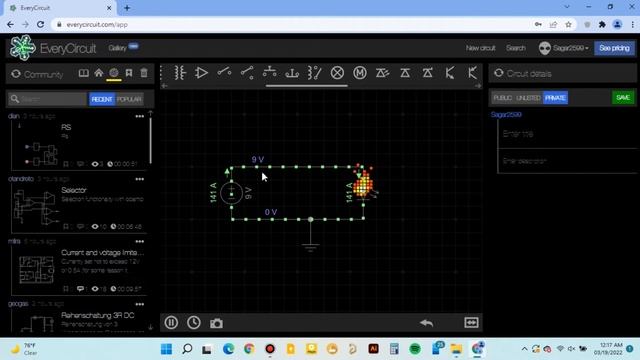Select the voltage source in circuit
The image size is (640, 360).
(231, 193)
